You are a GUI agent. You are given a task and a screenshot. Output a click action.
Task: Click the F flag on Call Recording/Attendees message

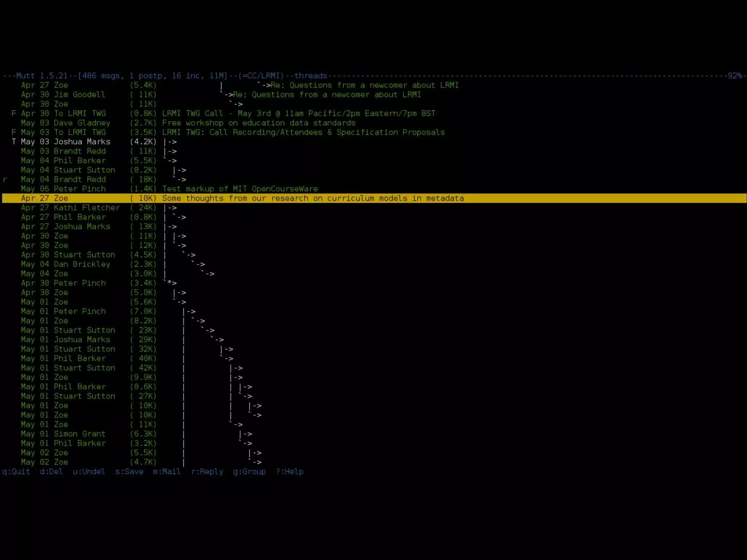click(x=13, y=132)
